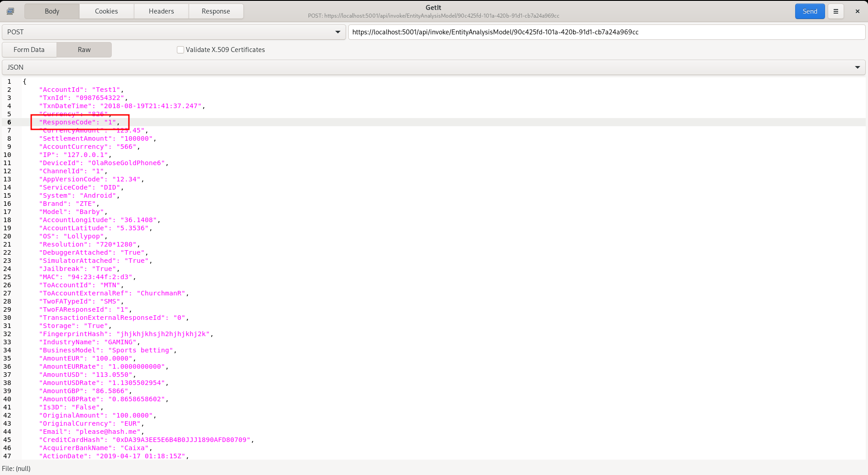Click the "CreditCardHash" line
Screen dimensions: 868x475
[x=147, y=440]
